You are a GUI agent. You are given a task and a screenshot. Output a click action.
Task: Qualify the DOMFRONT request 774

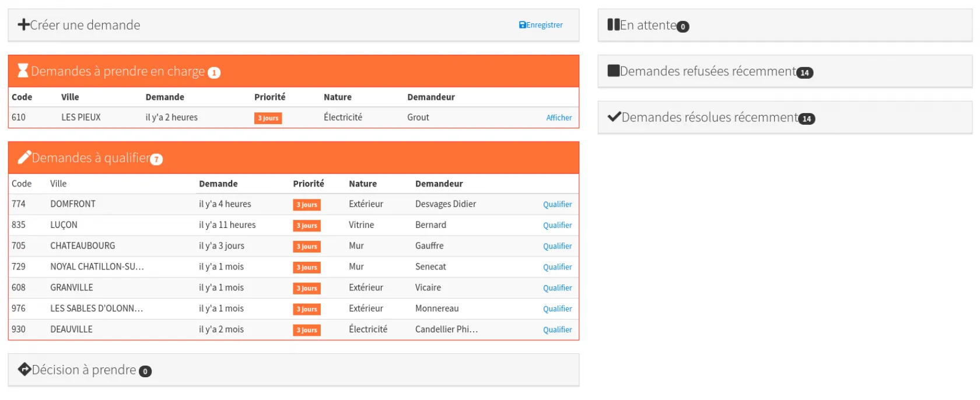coord(557,205)
